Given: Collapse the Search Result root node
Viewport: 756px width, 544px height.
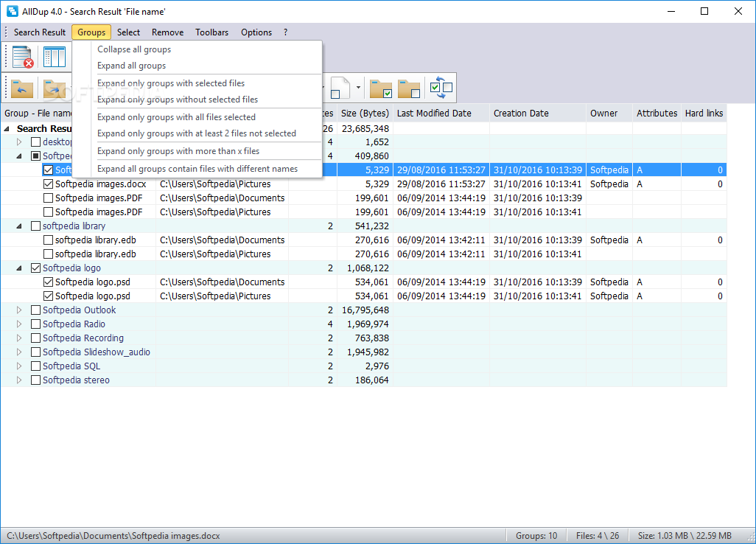Looking at the screenshot, I should (7, 129).
